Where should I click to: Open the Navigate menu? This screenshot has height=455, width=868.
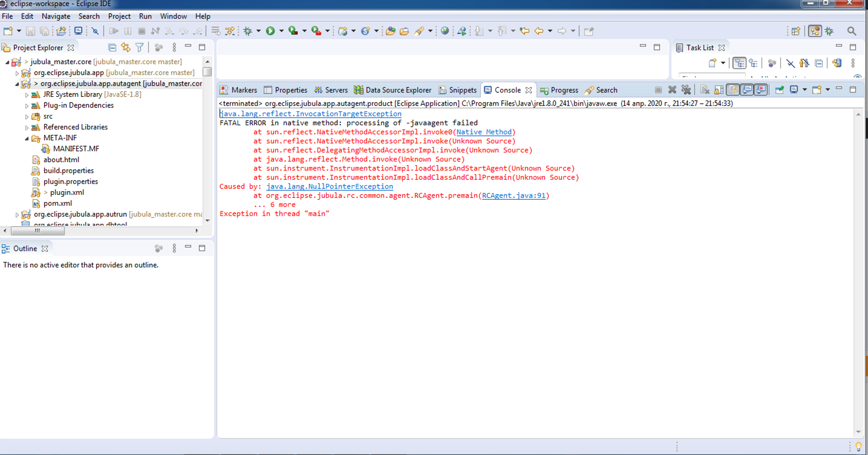[x=56, y=16]
